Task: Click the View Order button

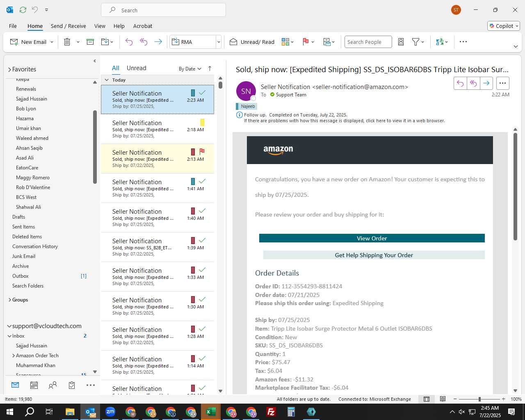Action: tap(372, 238)
